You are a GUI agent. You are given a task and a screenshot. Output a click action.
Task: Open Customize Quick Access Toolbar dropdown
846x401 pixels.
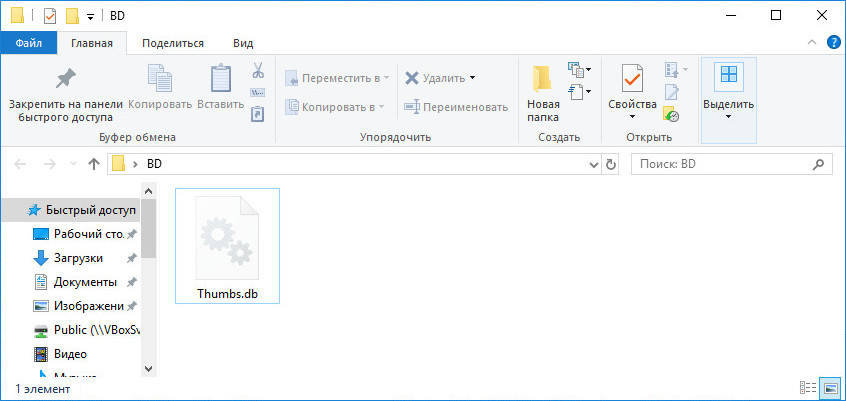click(x=91, y=17)
